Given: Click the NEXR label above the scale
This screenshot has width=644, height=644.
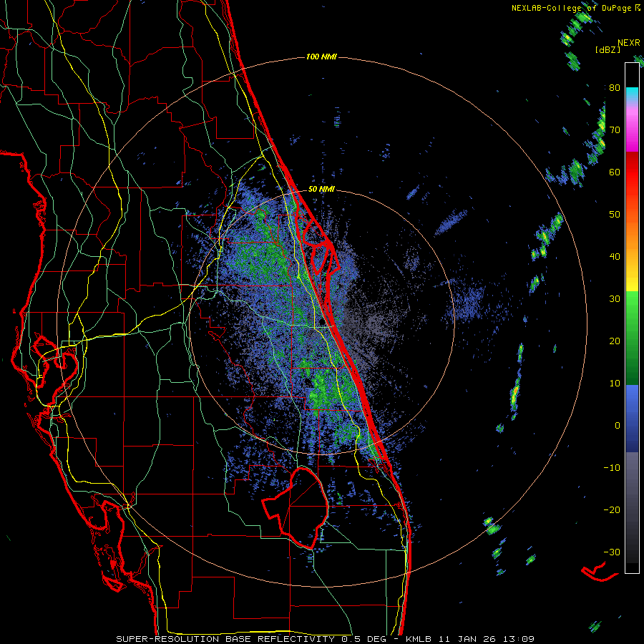Looking at the screenshot, I should pos(629,43).
